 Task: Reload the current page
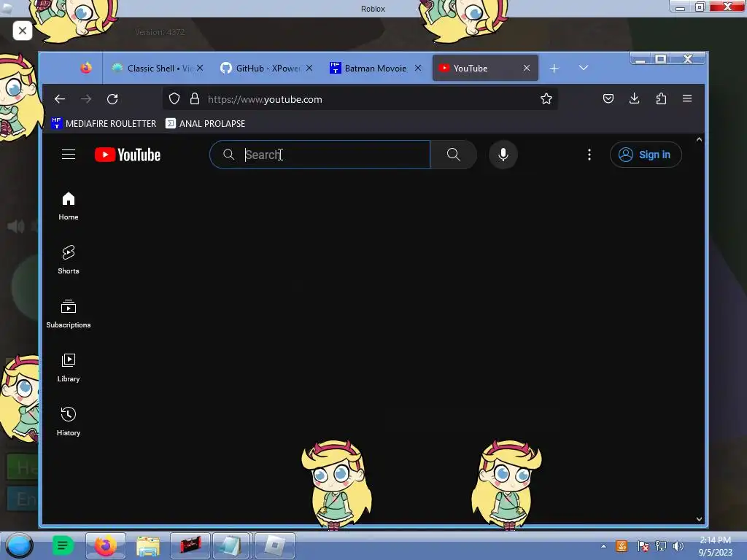tap(112, 99)
